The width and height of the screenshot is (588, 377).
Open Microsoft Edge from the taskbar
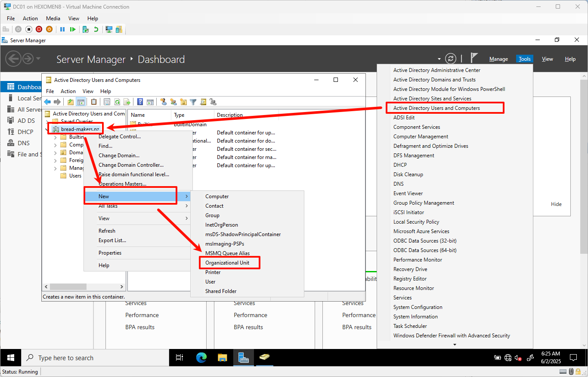coord(201,358)
